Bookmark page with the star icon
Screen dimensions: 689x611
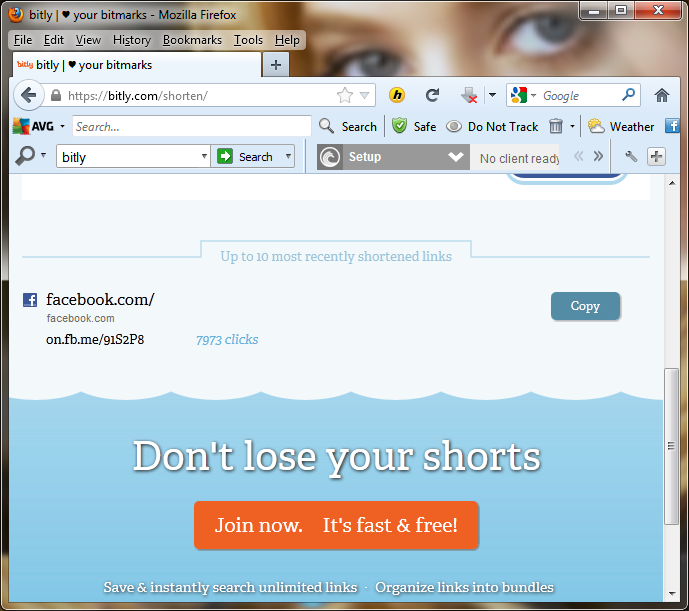click(x=345, y=95)
